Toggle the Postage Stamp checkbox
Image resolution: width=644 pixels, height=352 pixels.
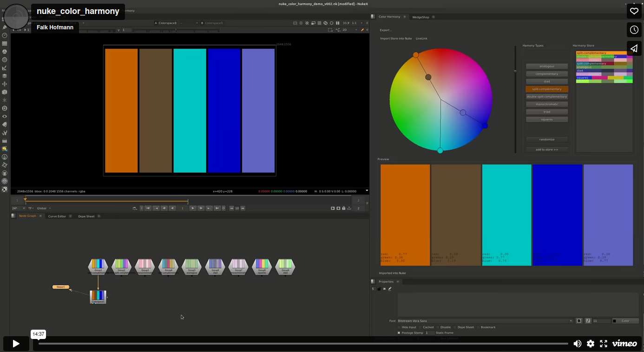tap(399, 333)
